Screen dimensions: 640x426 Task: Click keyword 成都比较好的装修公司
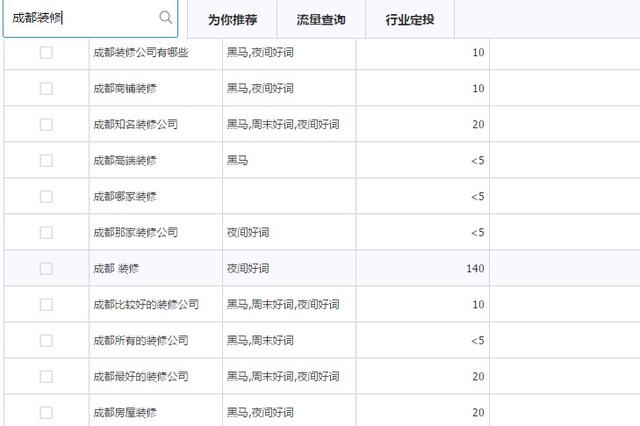click(146, 304)
